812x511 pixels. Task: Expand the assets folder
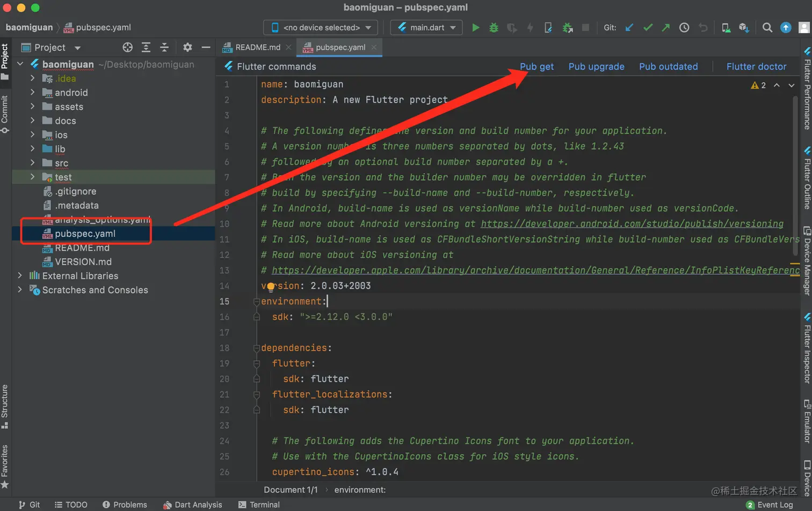pos(32,106)
